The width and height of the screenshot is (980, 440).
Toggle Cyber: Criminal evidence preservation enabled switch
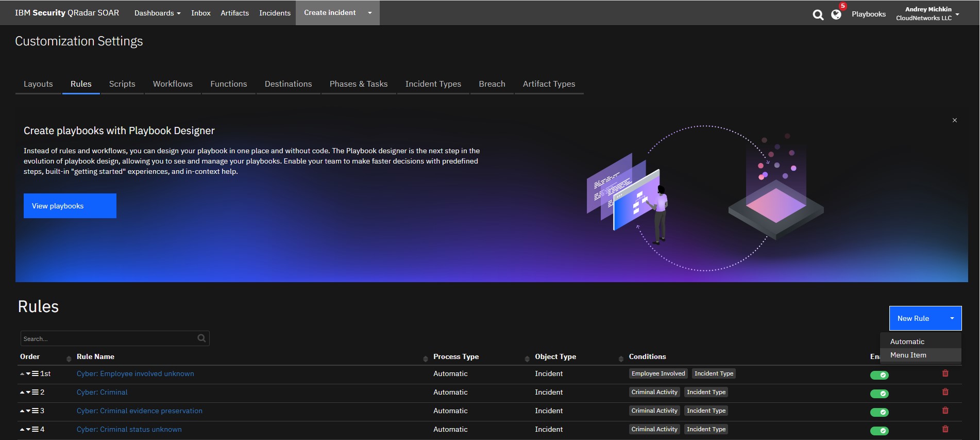(x=879, y=412)
